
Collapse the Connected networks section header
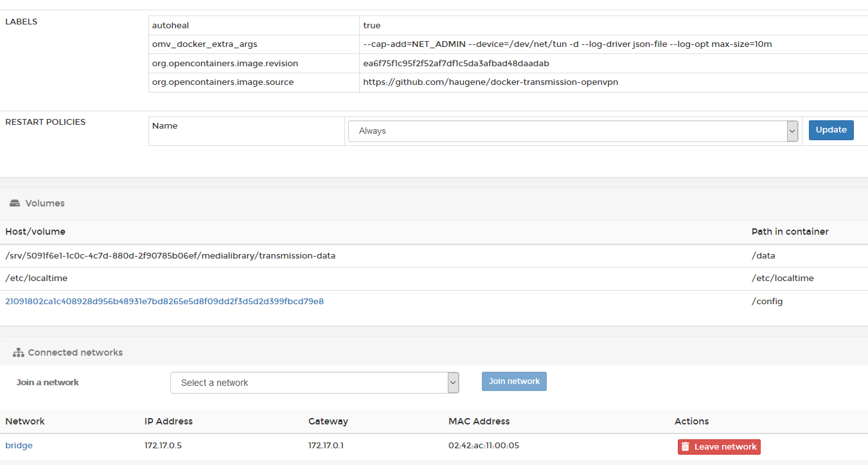pos(75,352)
